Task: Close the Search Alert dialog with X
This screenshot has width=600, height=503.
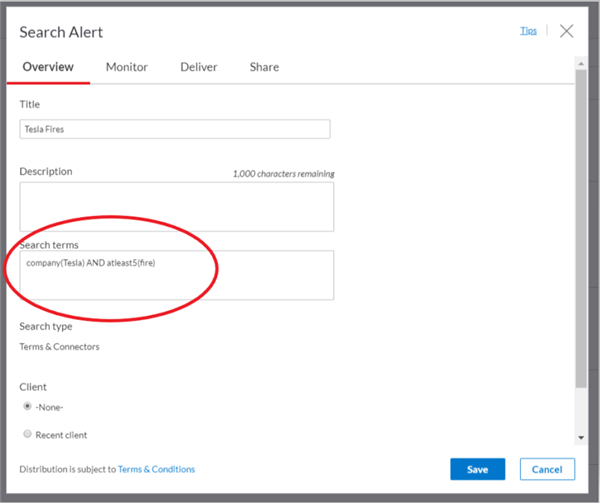Action: point(566,31)
